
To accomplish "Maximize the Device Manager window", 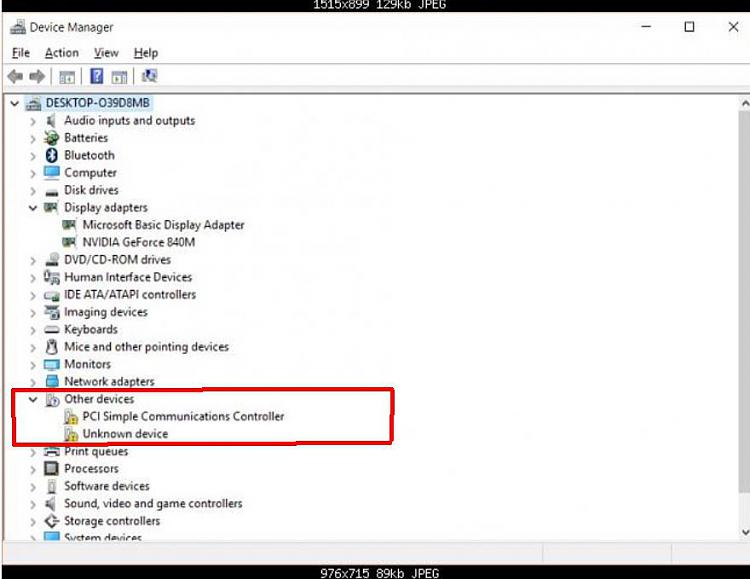I will coord(689,27).
